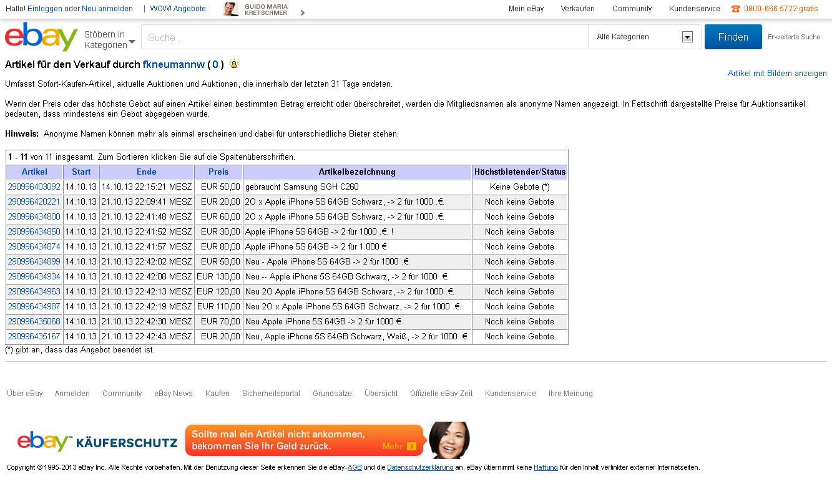The image size is (832, 504).
Task: Click price cell 'EUR 130,00'
Action: 218,277
